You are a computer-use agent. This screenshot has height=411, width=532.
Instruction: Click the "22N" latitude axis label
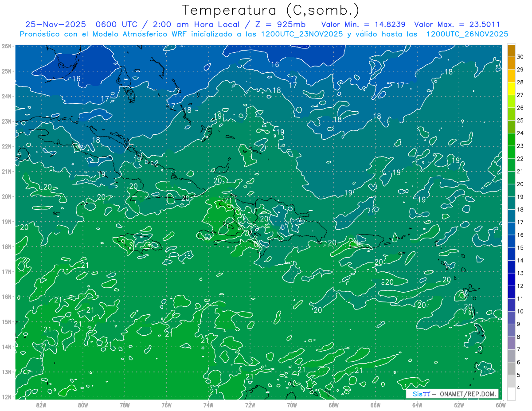[6, 146]
